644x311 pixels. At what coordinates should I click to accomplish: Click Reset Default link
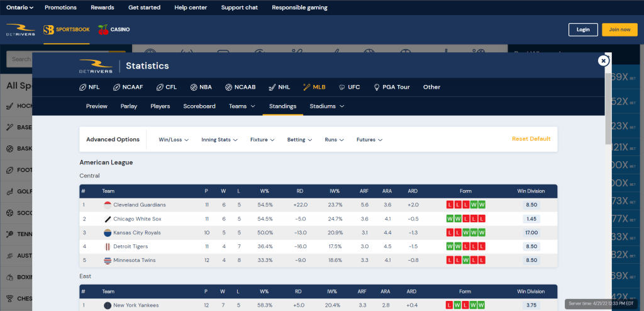coord(531,139)
